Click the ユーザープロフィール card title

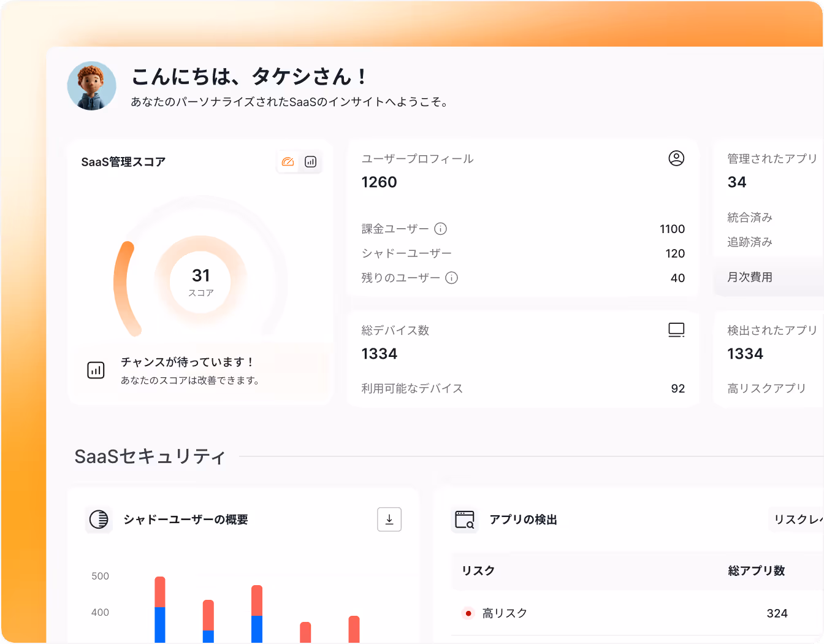[418, 159]
